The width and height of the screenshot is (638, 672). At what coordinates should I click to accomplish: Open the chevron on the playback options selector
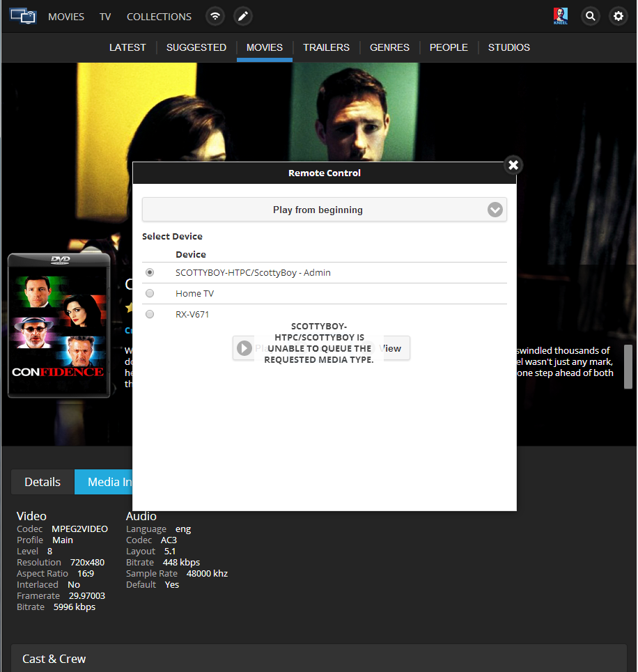[495, 210]
